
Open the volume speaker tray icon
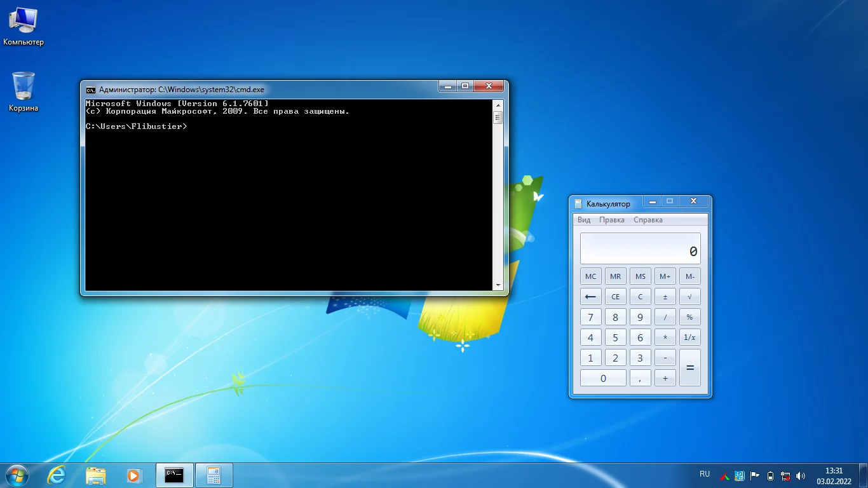pos(801,475)
